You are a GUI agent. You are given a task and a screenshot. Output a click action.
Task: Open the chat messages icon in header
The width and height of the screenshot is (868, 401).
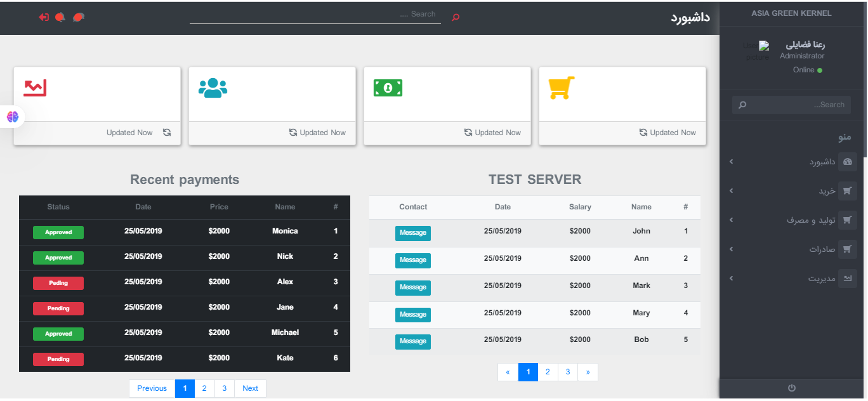tap(79, 17)
